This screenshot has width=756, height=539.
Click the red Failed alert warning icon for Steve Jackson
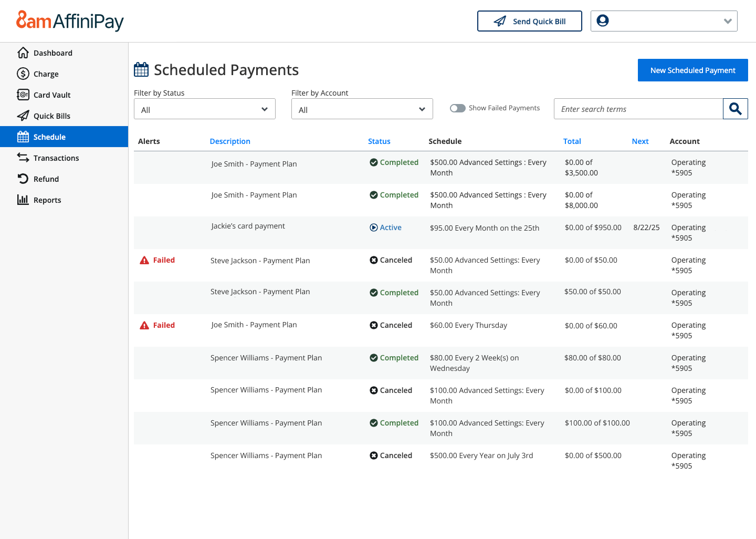[144, 261]
